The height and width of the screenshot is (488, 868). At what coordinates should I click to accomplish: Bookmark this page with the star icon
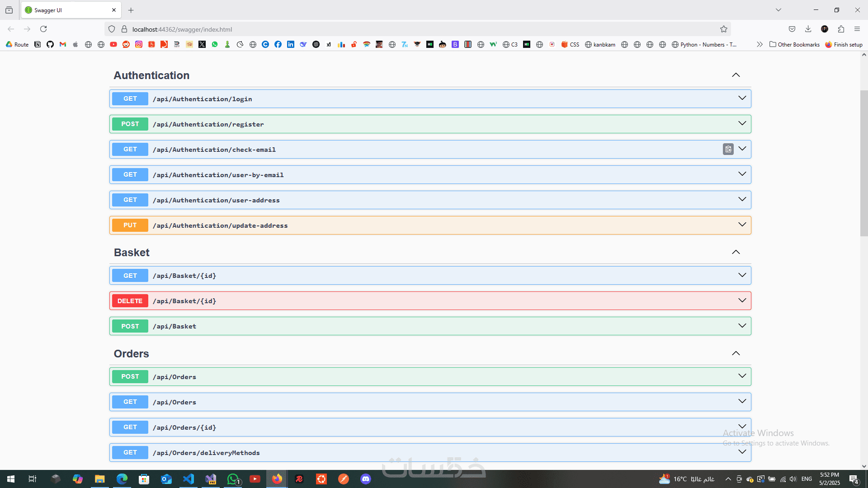[x=724, y=29]
